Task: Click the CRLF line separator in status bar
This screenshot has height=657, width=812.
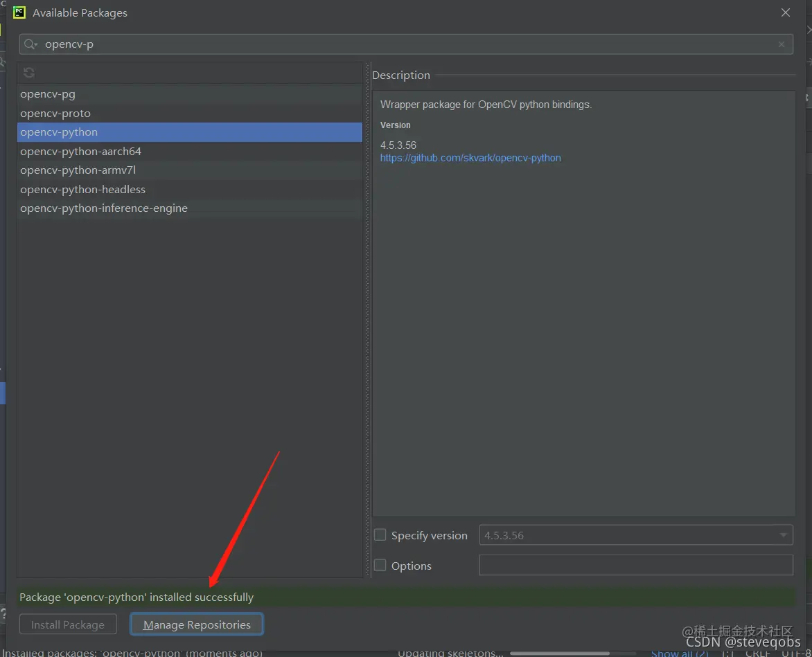Action: [758, 653]
